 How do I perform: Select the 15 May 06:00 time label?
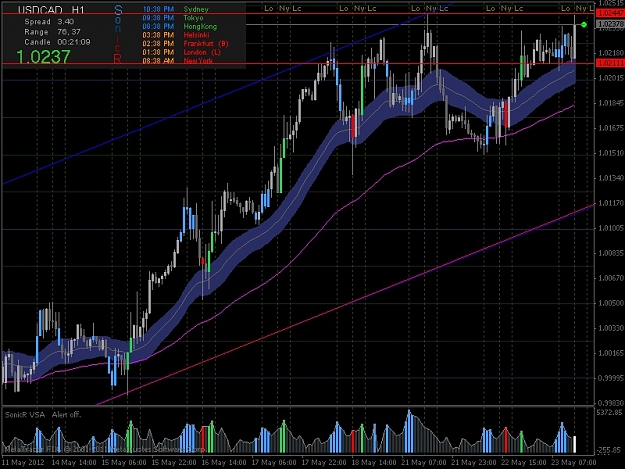pos(124,463)
